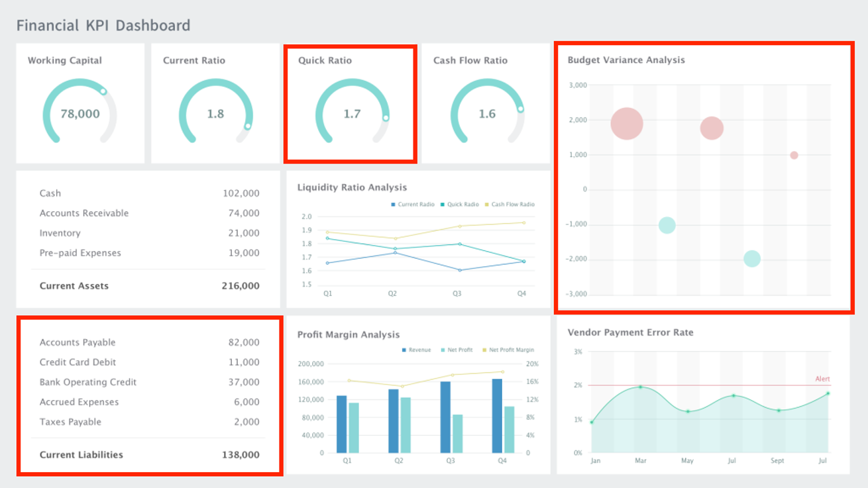Open the Cash Flow Ratio gauge reading 1.6
Screen dimensions: 868x488
[487, 111]
